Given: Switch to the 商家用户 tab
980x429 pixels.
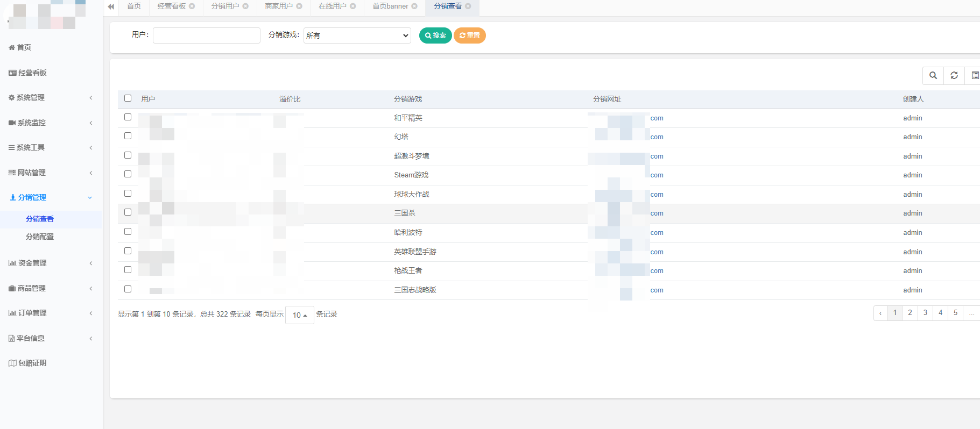Looking at the screenshot, I should tap(279, 6).
